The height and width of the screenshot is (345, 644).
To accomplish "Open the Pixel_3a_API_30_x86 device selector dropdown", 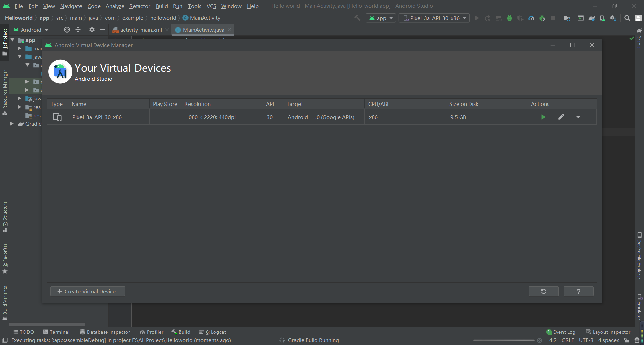I will pyautogui.click(x=434, y=18).
